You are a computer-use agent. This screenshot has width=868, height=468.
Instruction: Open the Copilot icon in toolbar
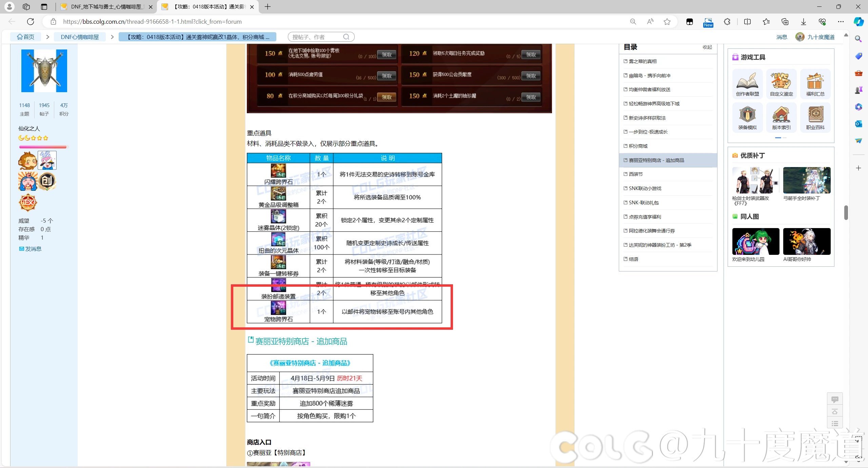tap(859, 22)
